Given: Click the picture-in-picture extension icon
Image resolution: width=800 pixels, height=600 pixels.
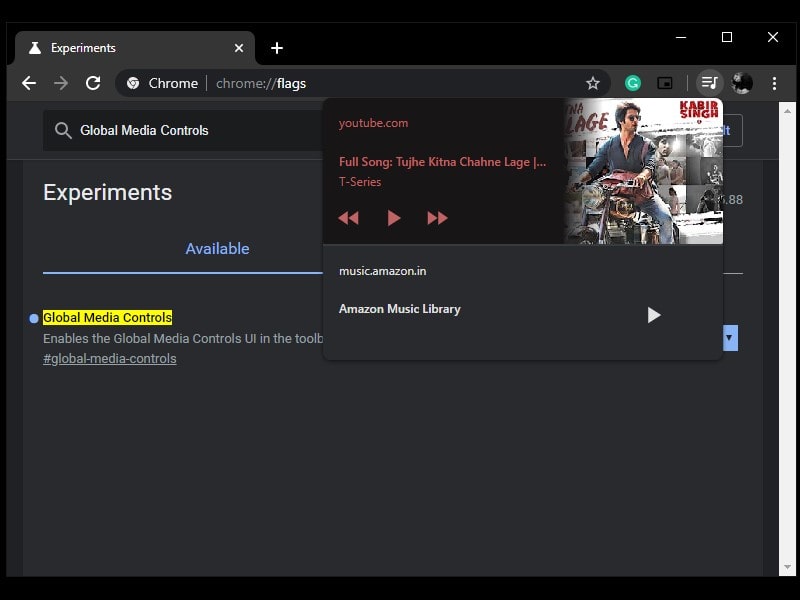Looking at the screenshot, I should (x=665, y=83).
